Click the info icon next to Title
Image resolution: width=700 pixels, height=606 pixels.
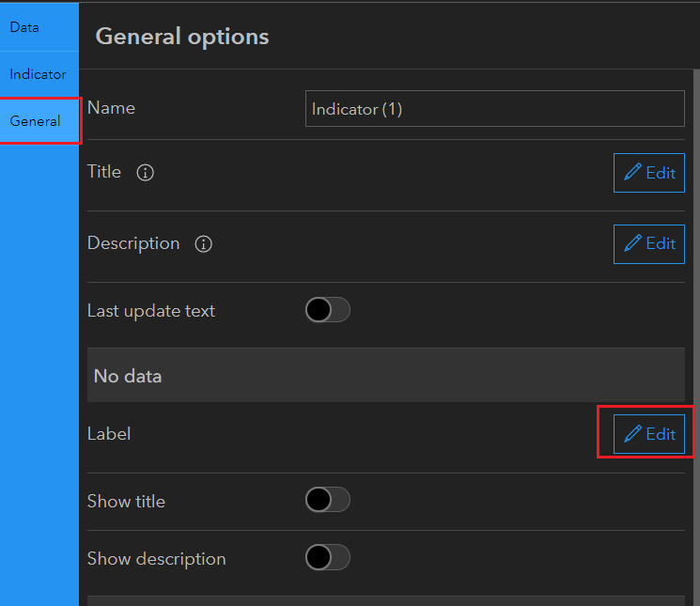pyautogui.click(x=145, y=173)
